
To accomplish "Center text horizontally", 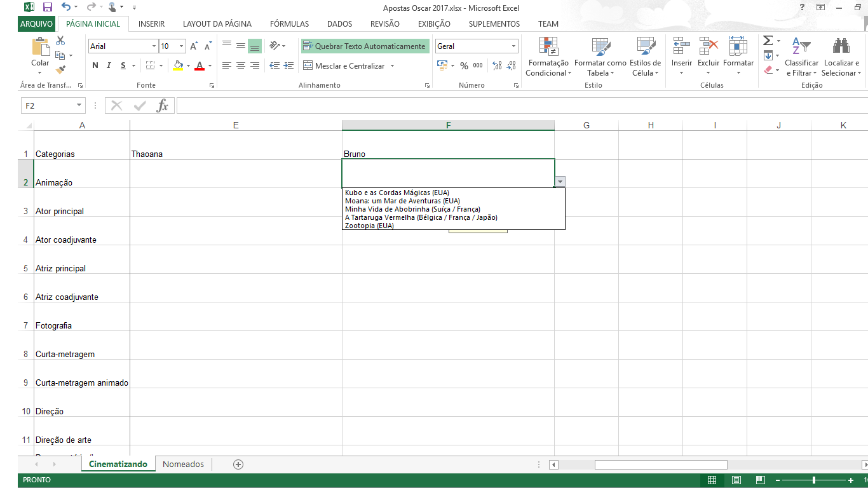I will (241, 65).
